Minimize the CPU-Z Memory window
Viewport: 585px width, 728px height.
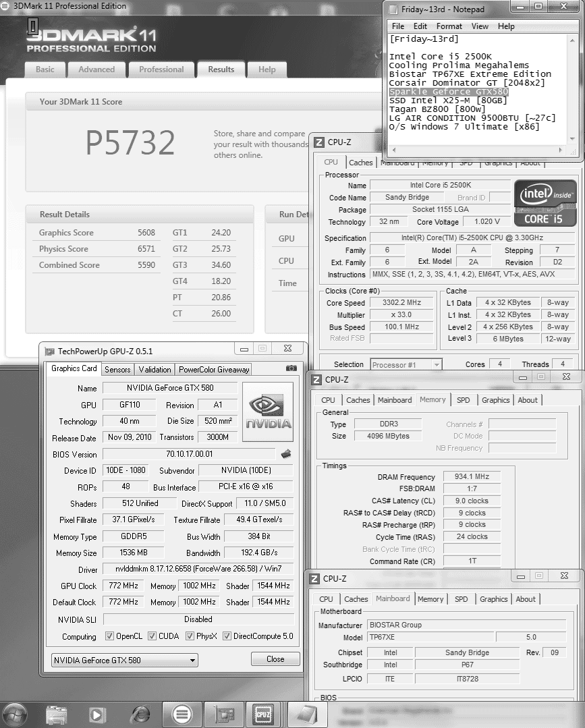point(523,377)
